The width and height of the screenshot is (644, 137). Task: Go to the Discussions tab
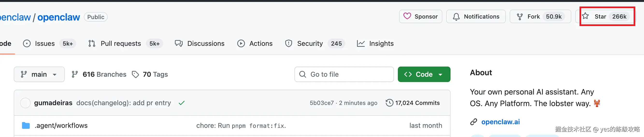tap(206, 44)
